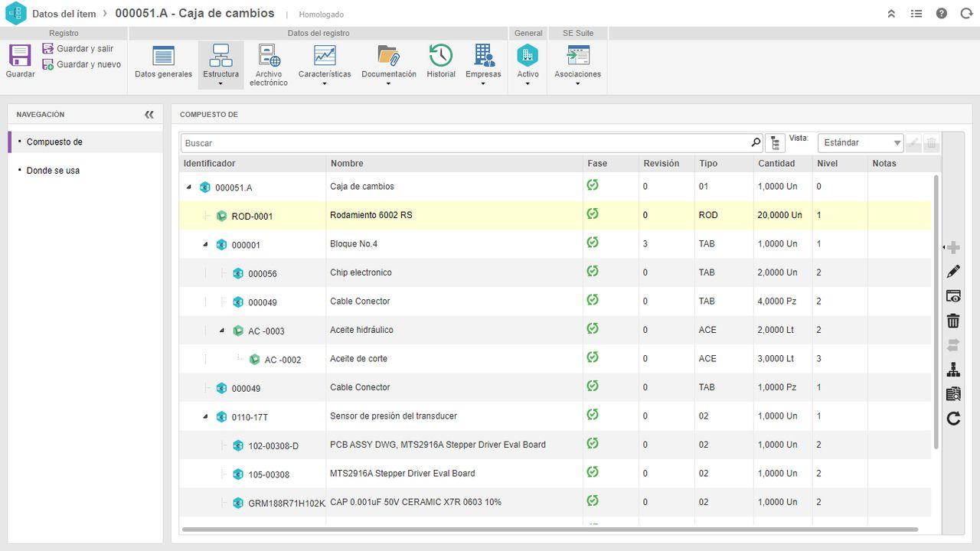Collapse the Navegación panel

(149, 115)
